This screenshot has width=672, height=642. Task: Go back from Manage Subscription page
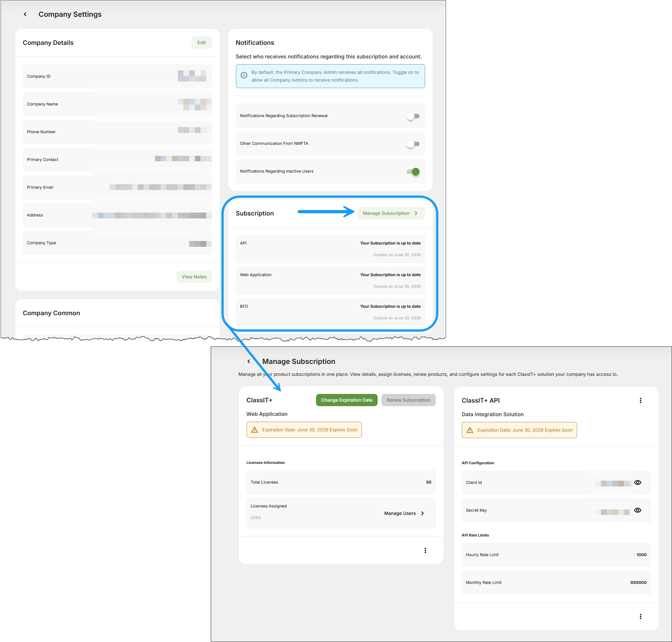tap(249, 361)
